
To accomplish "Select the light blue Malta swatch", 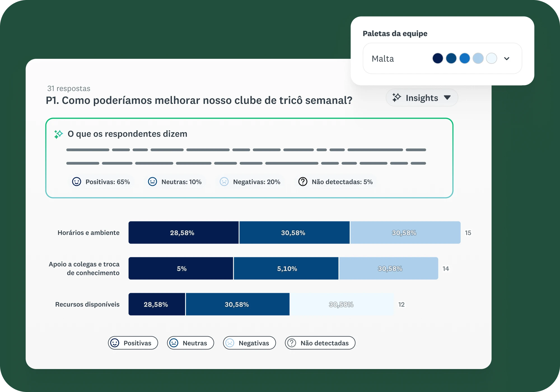I will [x=478, y=59].
